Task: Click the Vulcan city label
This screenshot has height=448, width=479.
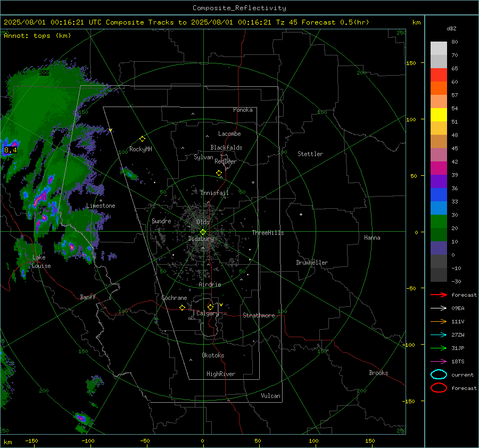Action: click(x=271, y=396)
